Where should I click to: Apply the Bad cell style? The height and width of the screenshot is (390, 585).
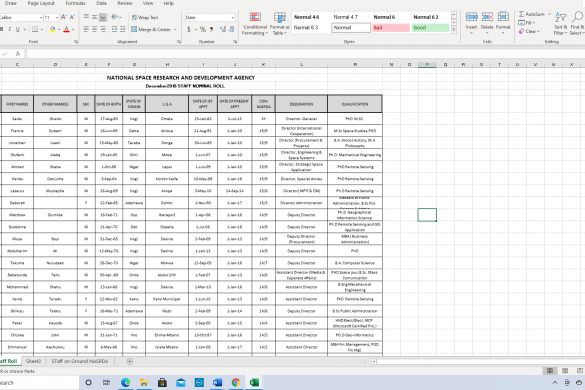tap(391, 28)
